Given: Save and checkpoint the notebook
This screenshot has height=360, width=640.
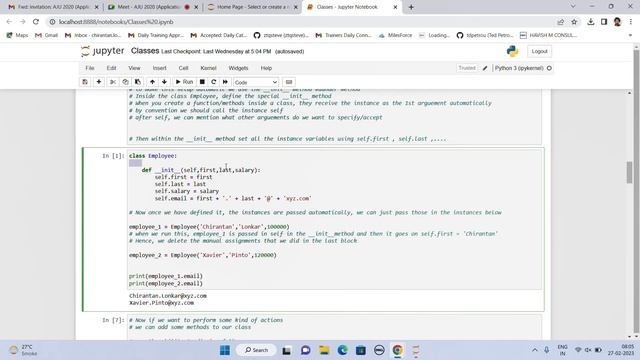Looking at the screenshot, I should click(x=85, y=82).
